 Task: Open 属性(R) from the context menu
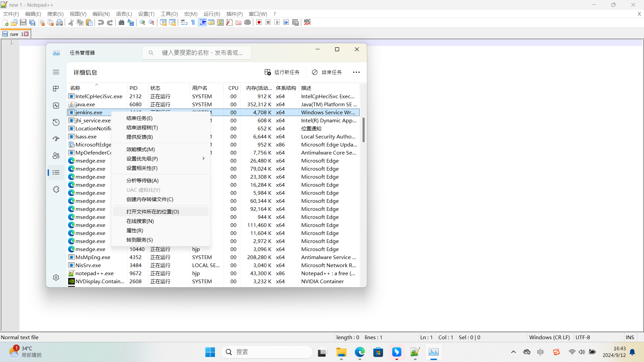[161, 231]
